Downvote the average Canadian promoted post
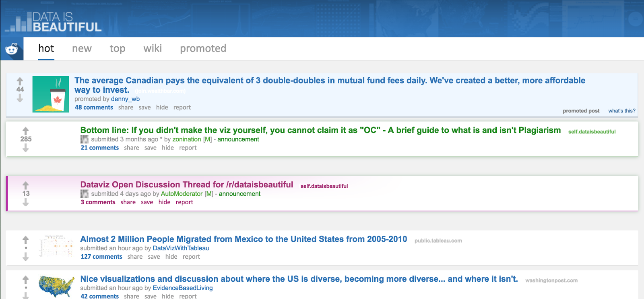Screen dimensions: 644x299 pyautogui.click(x=20, y=98)
